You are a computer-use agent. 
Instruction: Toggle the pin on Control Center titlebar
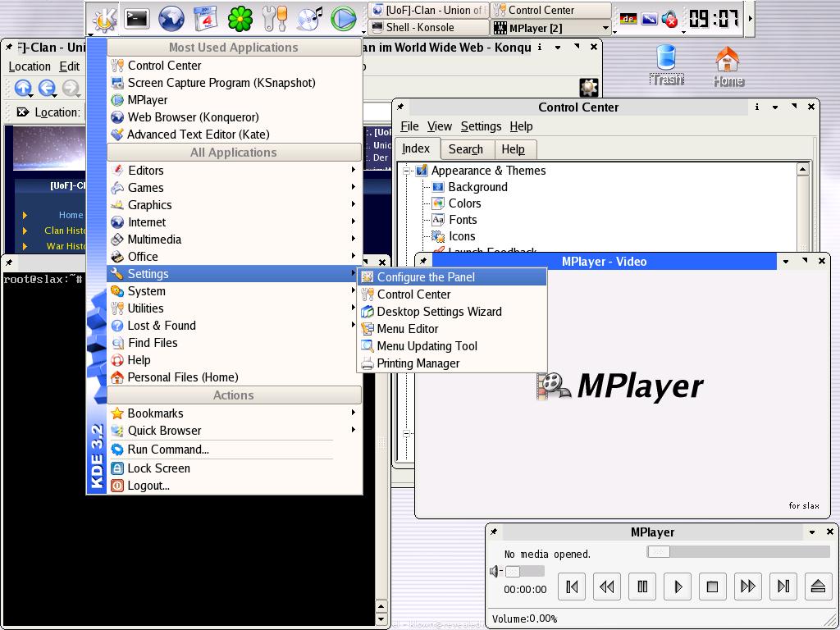(x=401, y=107)
